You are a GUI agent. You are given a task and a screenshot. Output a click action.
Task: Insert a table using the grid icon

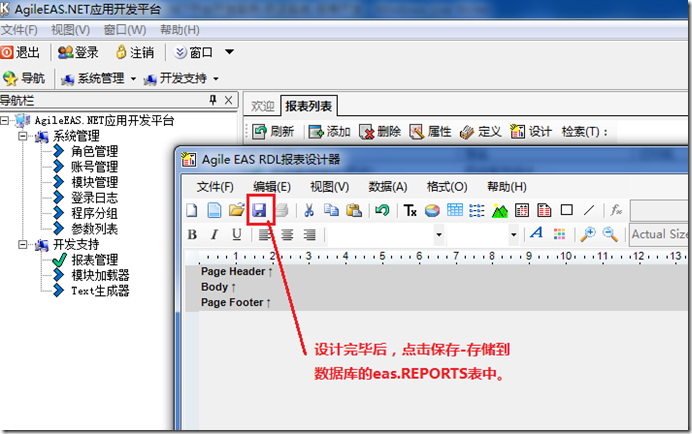coord(455,210)
